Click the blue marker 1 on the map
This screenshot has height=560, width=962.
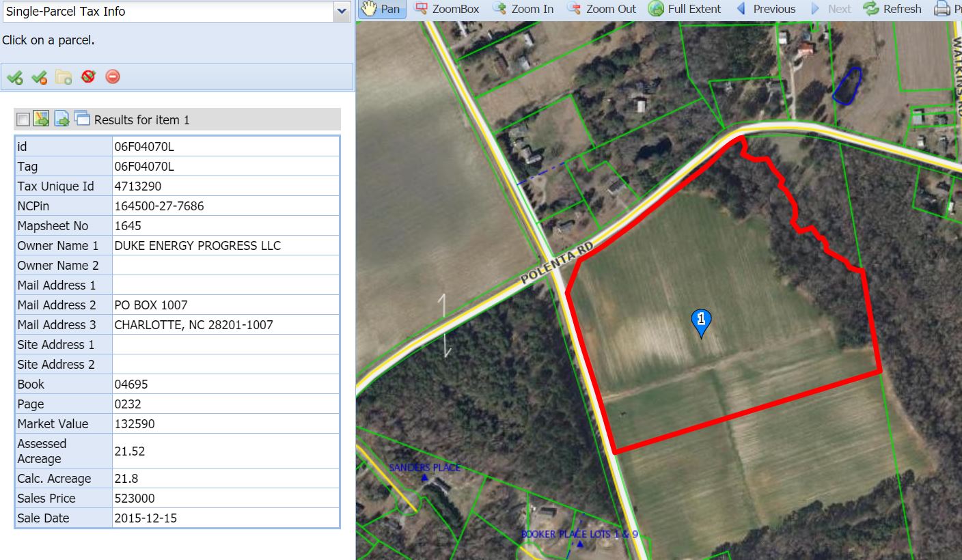pos(701,321)
